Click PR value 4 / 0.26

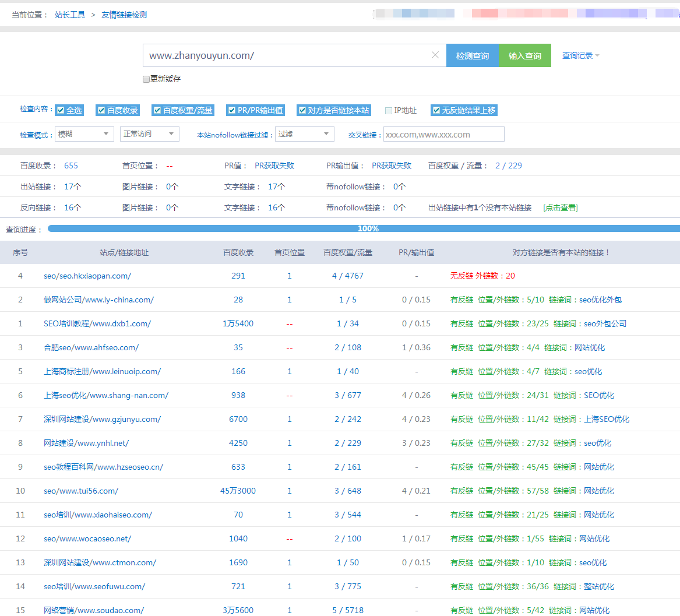click(416, 395)
